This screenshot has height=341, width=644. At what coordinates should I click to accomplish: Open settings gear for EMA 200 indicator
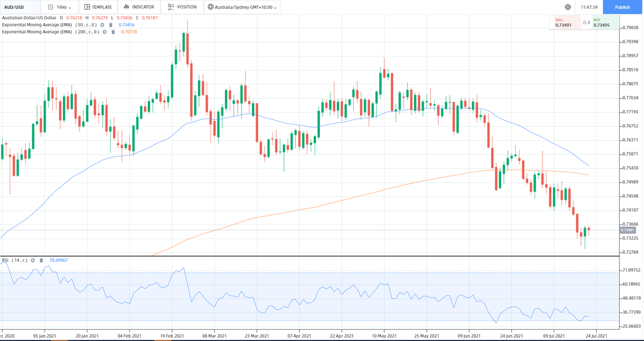pos(105,32)
